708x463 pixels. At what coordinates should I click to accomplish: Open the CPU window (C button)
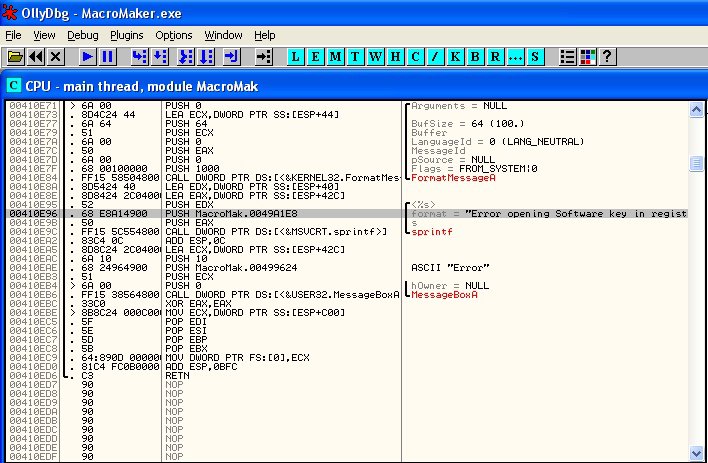415,57
